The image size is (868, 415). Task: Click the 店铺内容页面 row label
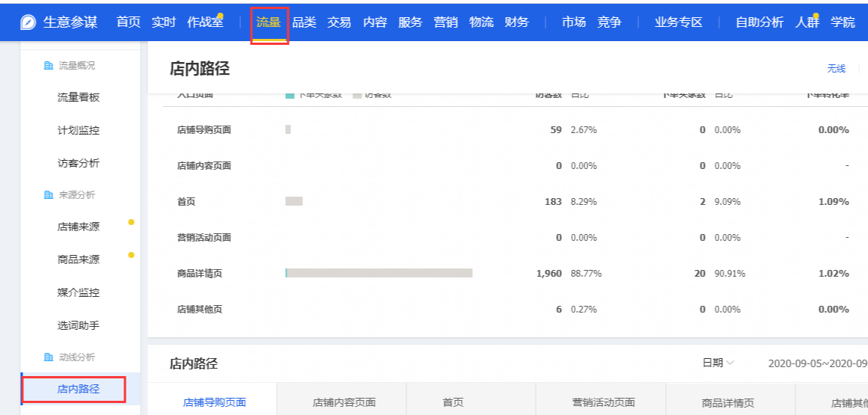(x=204, y=165)
